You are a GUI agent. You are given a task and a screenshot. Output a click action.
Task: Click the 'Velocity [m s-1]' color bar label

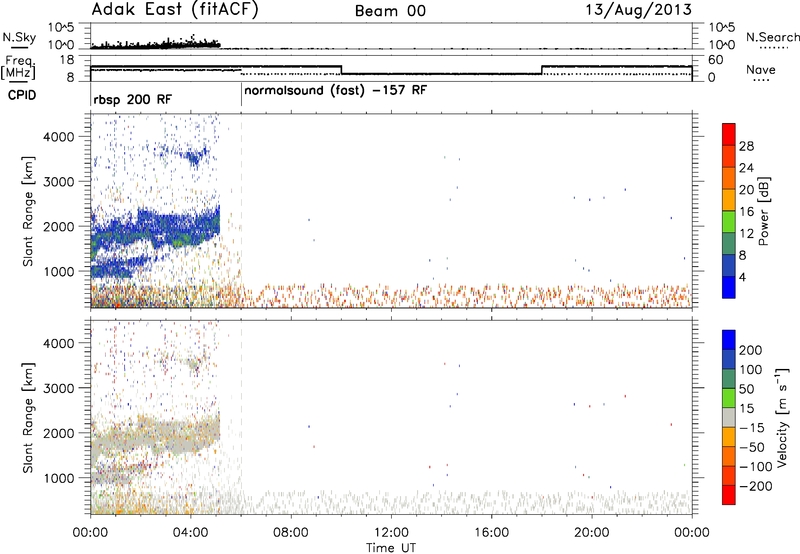click(781, 417)
